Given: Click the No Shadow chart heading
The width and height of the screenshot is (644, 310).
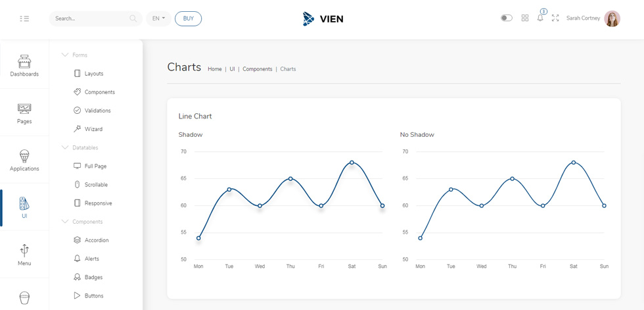Looking at the screenshot, I should tap(417, 134).
